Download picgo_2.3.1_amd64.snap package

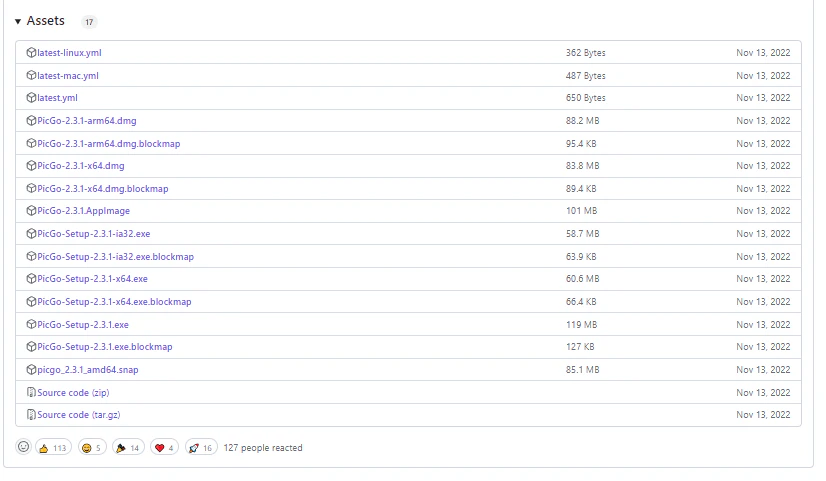coord(88,370)
